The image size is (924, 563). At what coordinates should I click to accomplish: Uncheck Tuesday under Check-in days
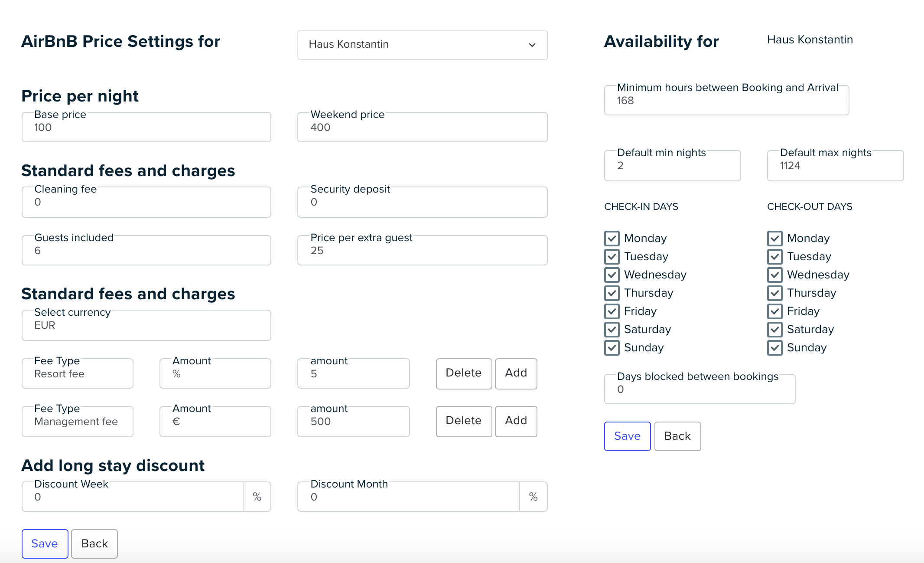(x=612, y=256)
